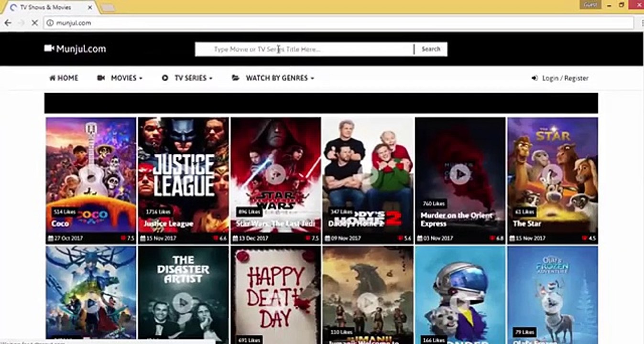
Task: Click the "1716 Likes" badge on Justice League
Action: pyautogui.click(x=158, y=212)
